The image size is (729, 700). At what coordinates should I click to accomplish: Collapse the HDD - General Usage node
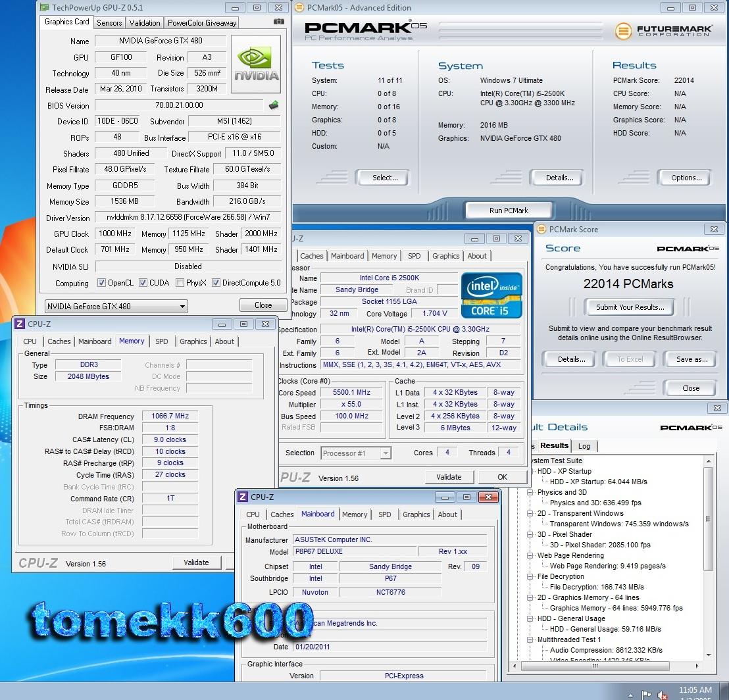point(530,618)
